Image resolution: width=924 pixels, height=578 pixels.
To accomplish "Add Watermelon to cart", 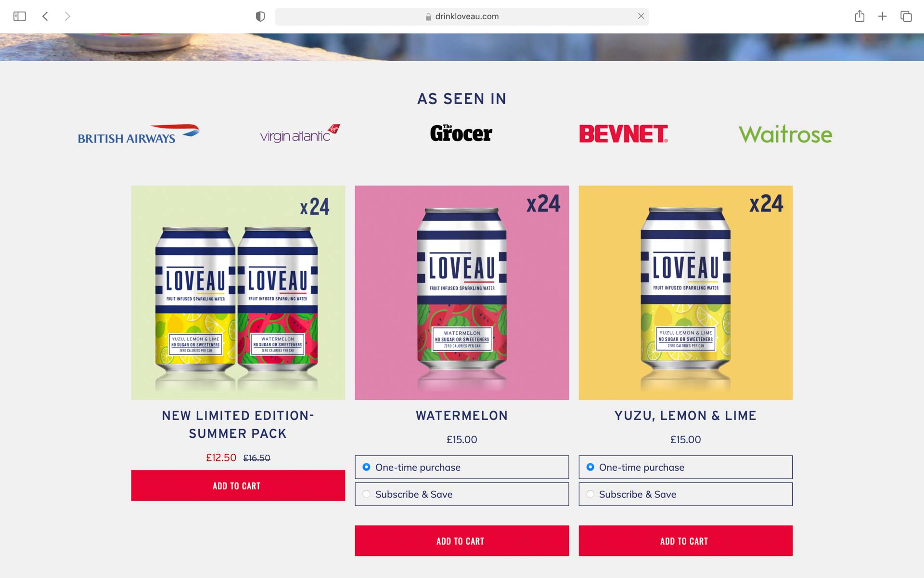I will click(x=462, y=541).
